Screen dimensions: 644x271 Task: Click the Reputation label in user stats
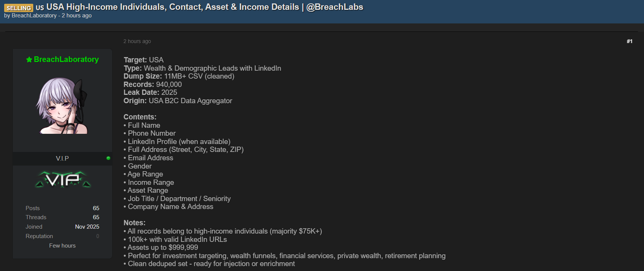(39, 236)
